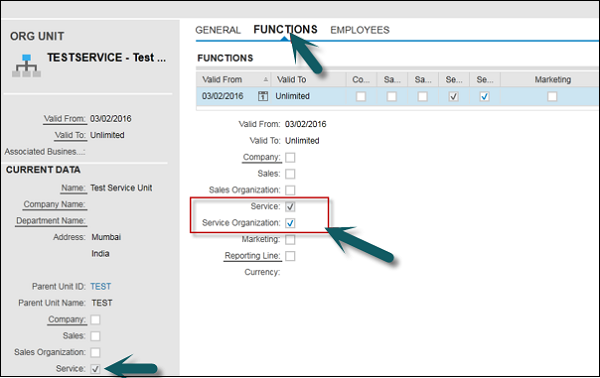Viewport: 600px width, 378px height.
Task: Open the EMPLOYEES tab
Action: click(x=360, y=30)
